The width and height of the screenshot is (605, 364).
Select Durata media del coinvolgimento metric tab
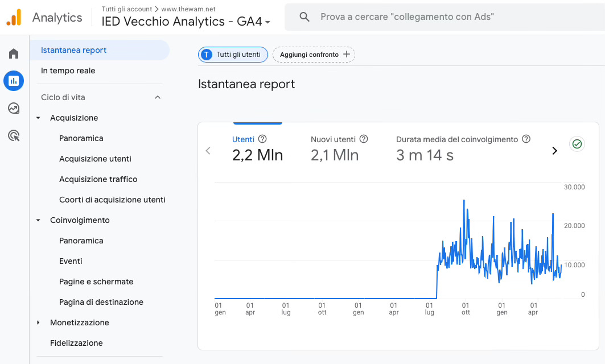point(463,149)
